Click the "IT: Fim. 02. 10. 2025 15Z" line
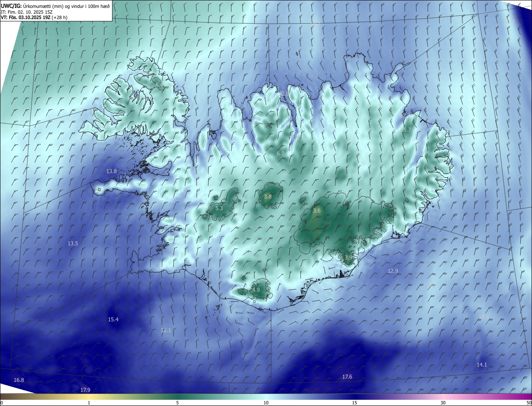Image resolution: width=532 pixels, height=406 pixels. click(x=27, y=12)
